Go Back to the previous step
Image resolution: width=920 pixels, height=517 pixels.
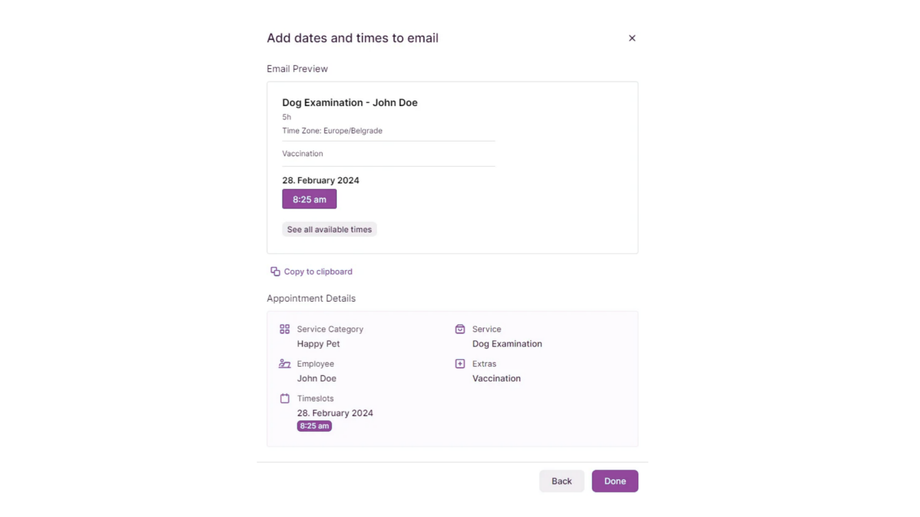tap(561, 481)
